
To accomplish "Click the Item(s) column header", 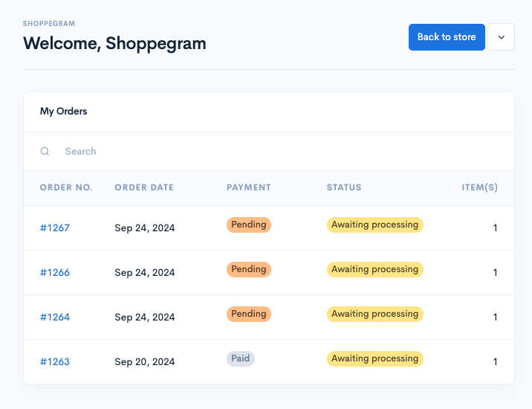I will click(480, 187).
